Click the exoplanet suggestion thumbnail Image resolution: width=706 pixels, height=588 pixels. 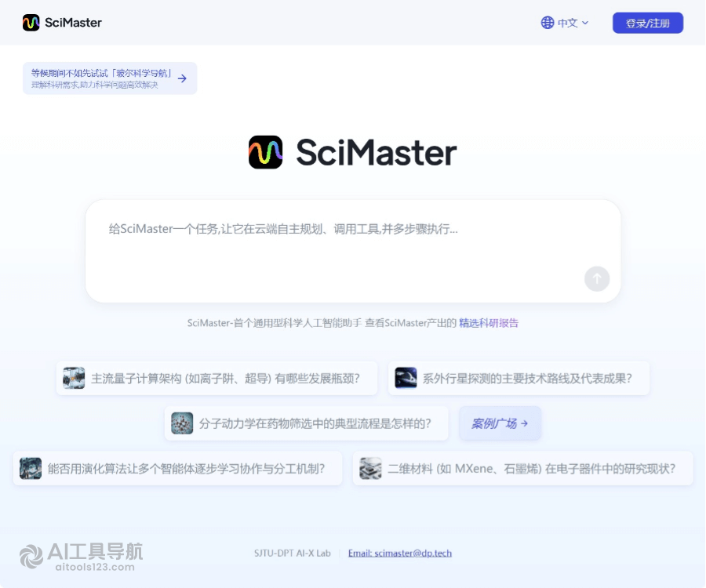(406, 378)
